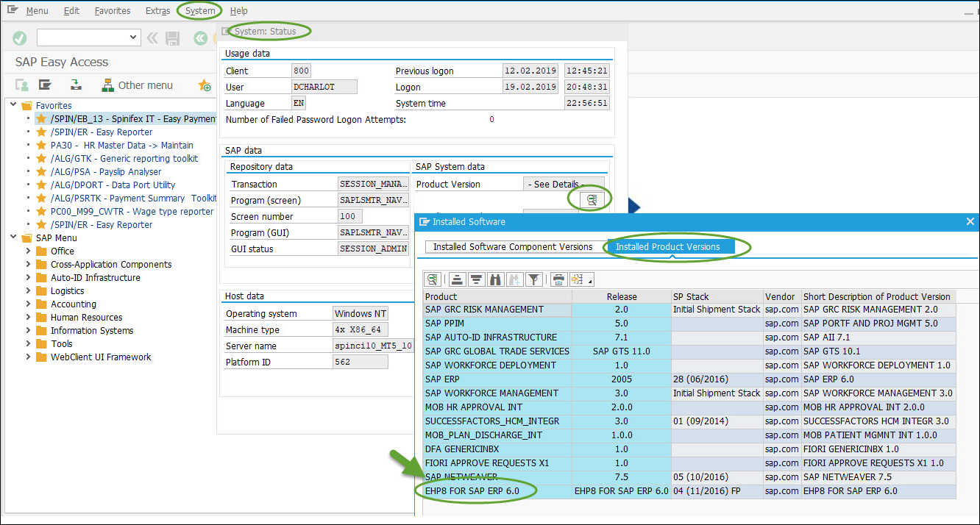Open the Favorites menu in the menu bar

[113, 11]
